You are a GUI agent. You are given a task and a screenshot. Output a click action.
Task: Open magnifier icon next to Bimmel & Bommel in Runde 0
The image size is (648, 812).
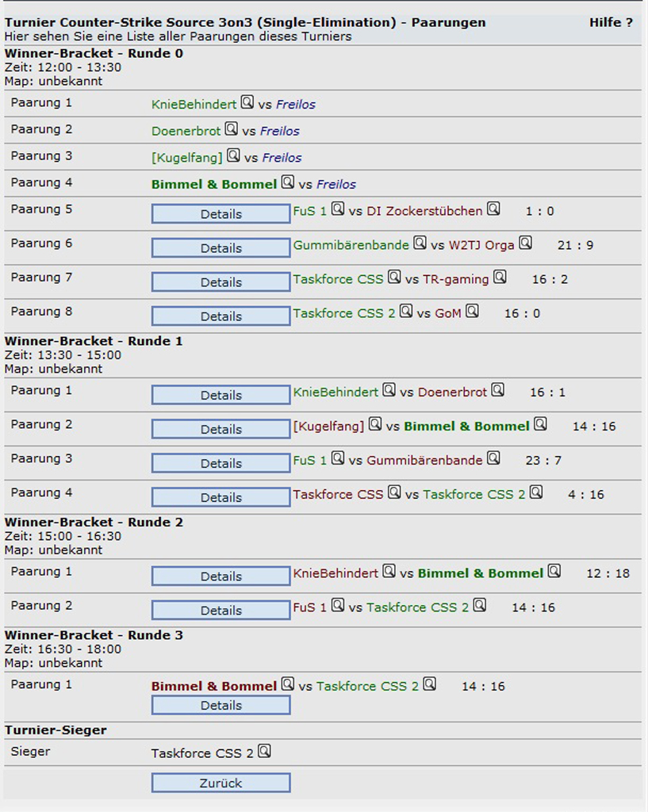(288, 182)
